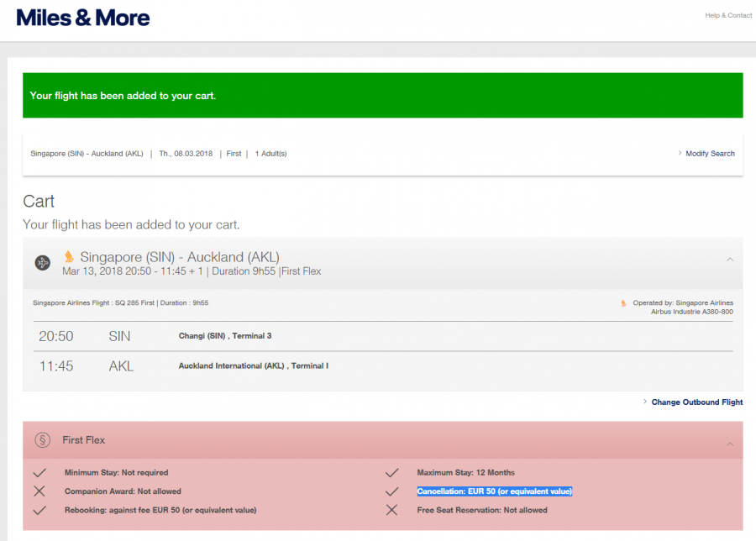Click the green flight added confirmation banner

pyautogui.click(x=383, y=96)
